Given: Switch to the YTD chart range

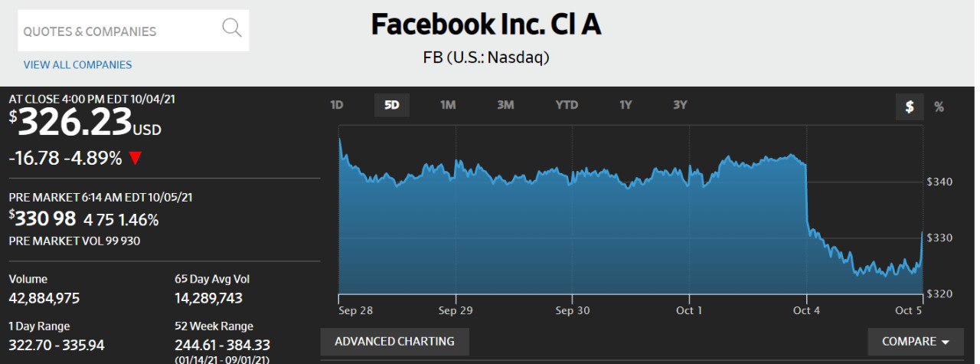Looking at the screenshot, I should click(x=567, y=105).
